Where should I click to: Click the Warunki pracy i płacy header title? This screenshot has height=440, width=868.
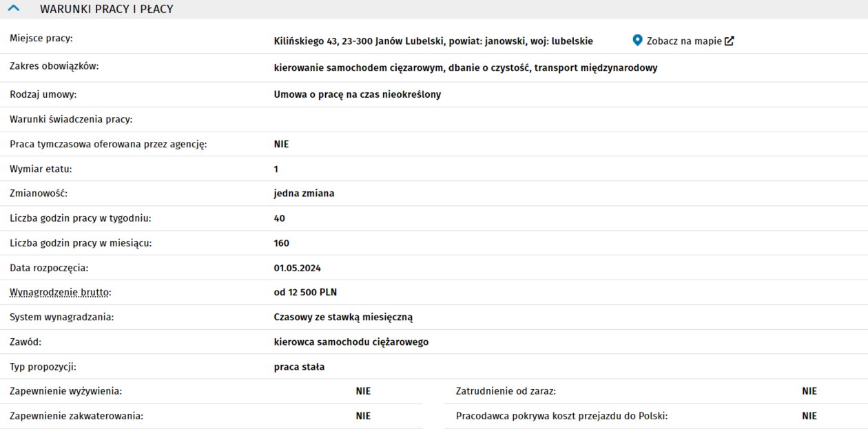click(107, 10)
